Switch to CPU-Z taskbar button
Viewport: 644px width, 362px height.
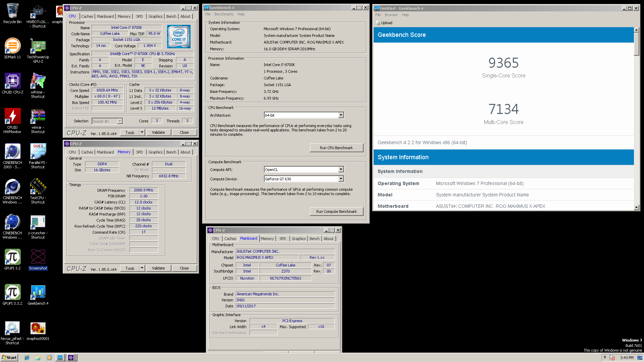click(71, 358)
